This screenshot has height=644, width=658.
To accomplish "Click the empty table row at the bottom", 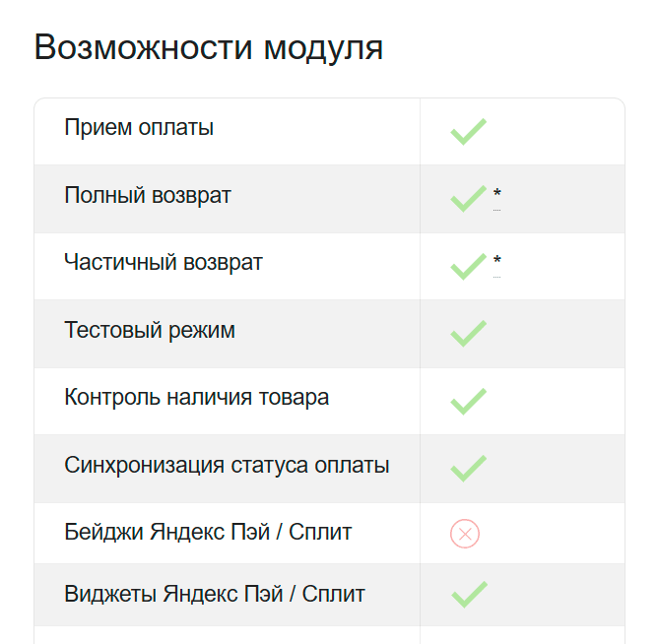I will pyautogui.click(x=329, y=635).
